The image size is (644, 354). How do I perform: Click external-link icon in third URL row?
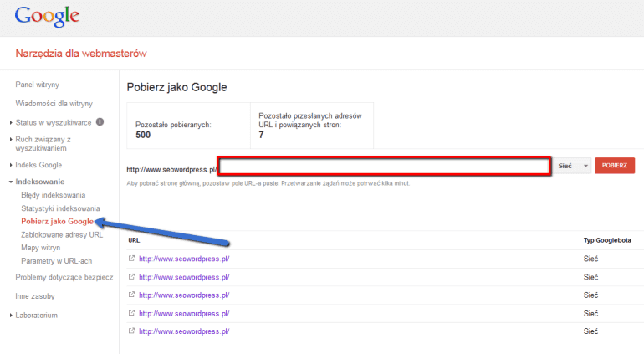[131, 295]
